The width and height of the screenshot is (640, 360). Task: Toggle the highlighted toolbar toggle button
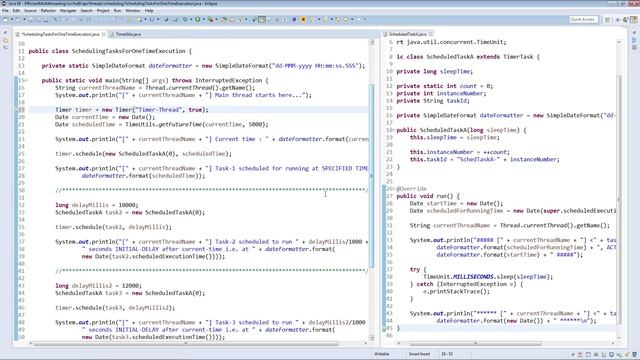point(262,19)
